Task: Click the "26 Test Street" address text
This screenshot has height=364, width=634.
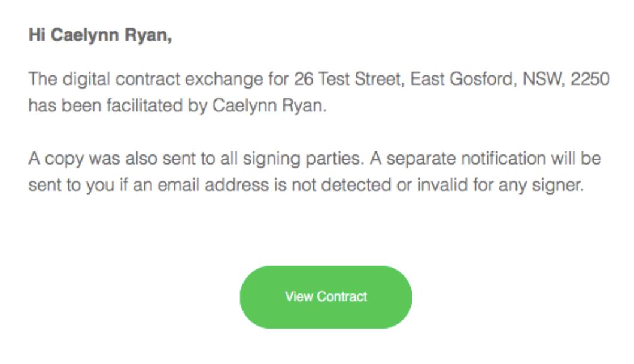Action: coord(345,79)
